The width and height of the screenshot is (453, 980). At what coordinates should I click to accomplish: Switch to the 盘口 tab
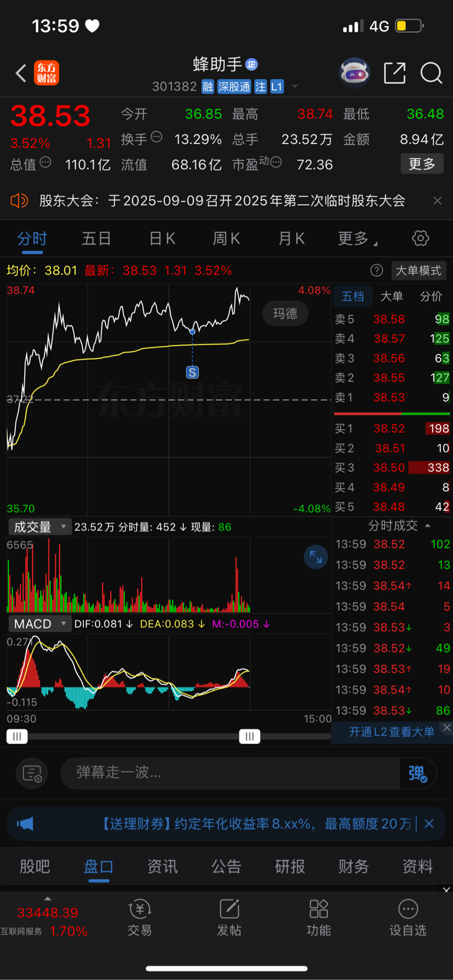(x=99, y=866)
